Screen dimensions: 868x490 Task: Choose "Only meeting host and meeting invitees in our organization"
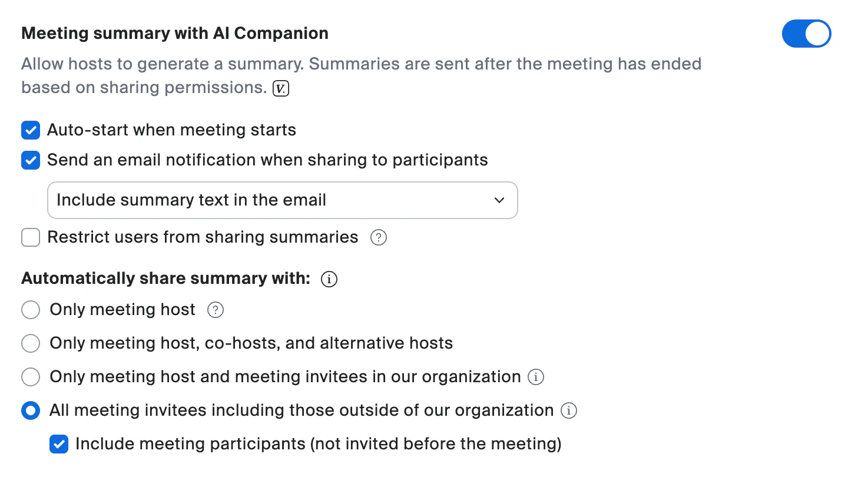click(30, 376)
